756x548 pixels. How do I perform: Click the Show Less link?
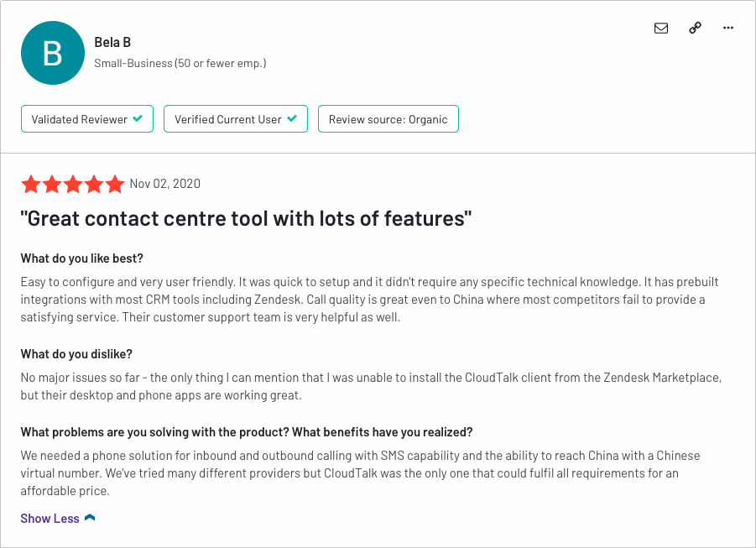(x=50, y=519)
